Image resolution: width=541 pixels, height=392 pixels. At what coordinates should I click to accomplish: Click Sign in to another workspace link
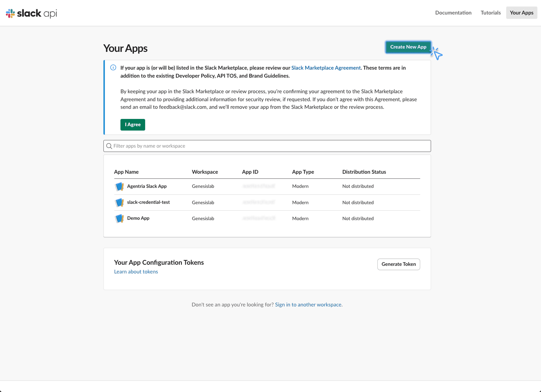click(x=308, y=305)
